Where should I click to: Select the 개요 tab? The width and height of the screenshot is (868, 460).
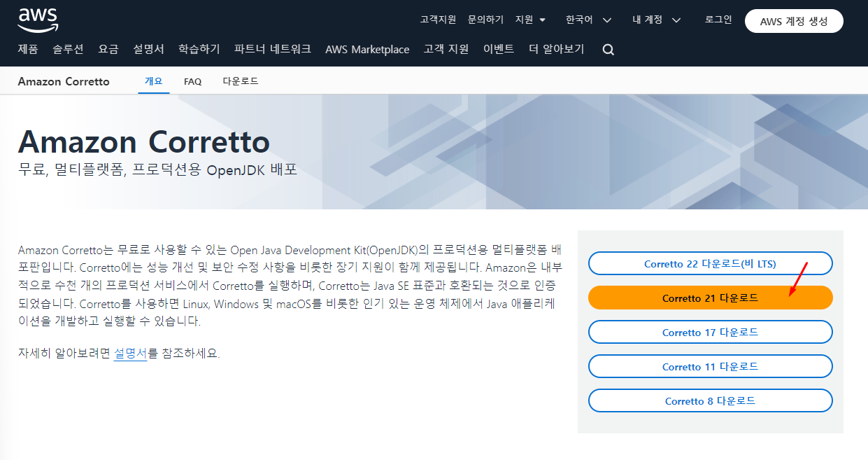click(154, 81)
